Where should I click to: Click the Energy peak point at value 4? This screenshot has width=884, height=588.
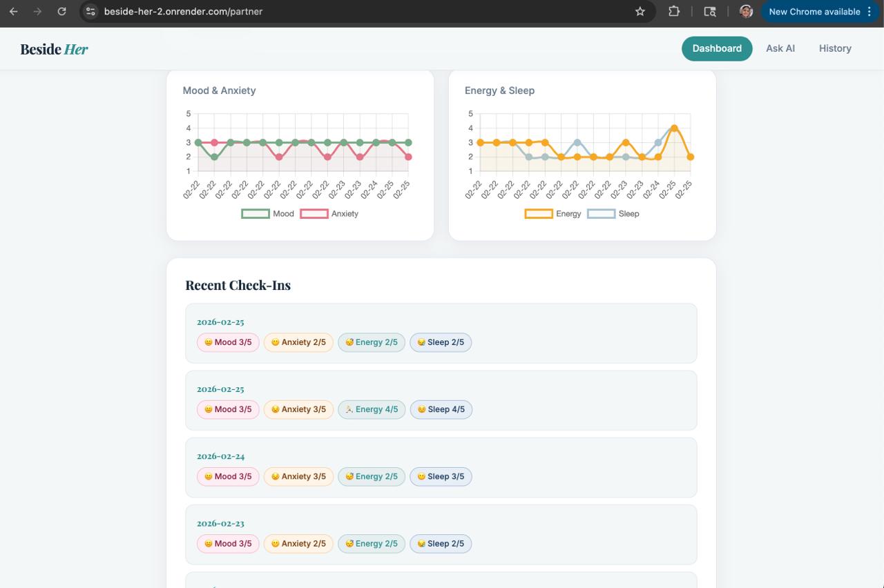(674, 128)
